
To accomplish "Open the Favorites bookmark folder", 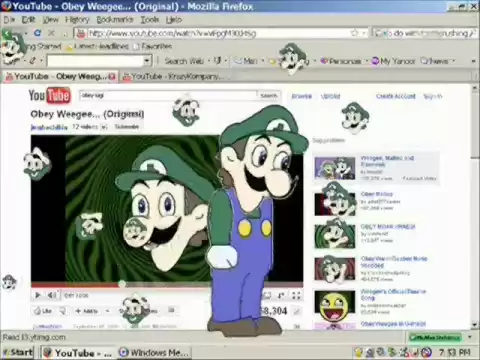I will coord(153,47).
